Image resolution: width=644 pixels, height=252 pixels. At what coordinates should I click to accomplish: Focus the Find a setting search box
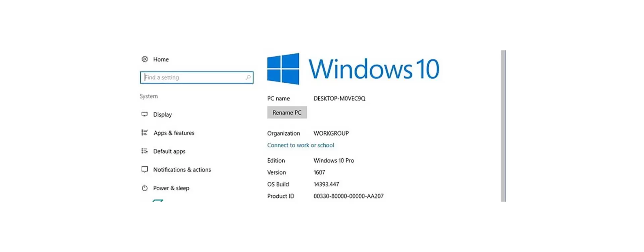click(x=197, y=77)
